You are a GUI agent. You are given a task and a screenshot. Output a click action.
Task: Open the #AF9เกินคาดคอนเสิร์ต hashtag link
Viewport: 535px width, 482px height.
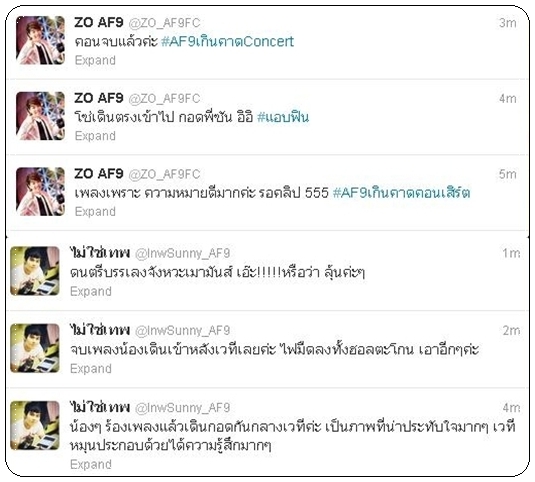[401, 193]
